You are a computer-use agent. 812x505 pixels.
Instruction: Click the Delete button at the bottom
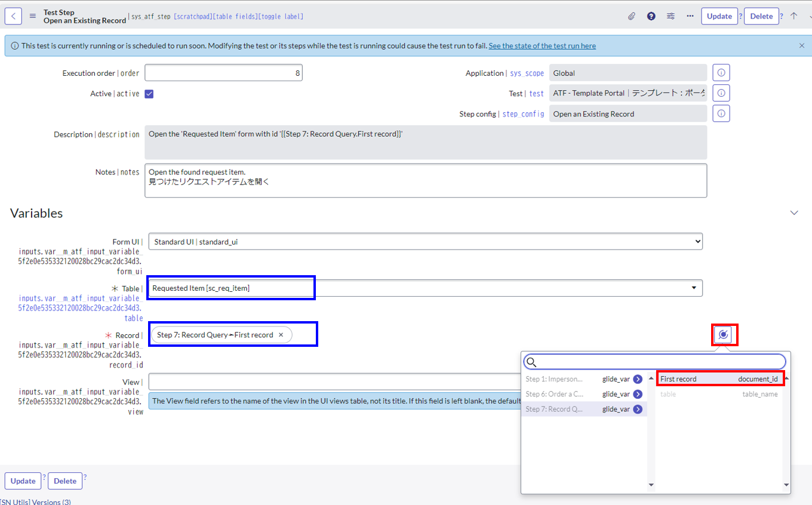[x=64, y=481]
